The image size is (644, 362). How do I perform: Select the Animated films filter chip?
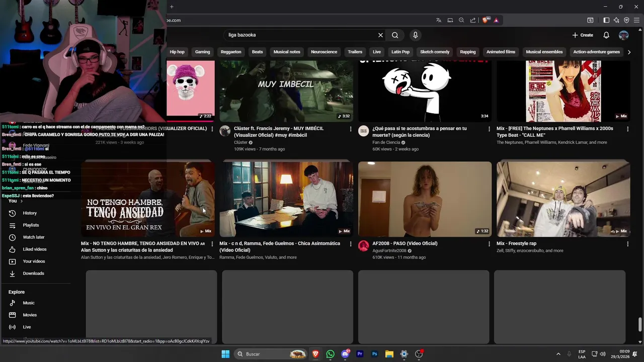(x=501, y=52)
